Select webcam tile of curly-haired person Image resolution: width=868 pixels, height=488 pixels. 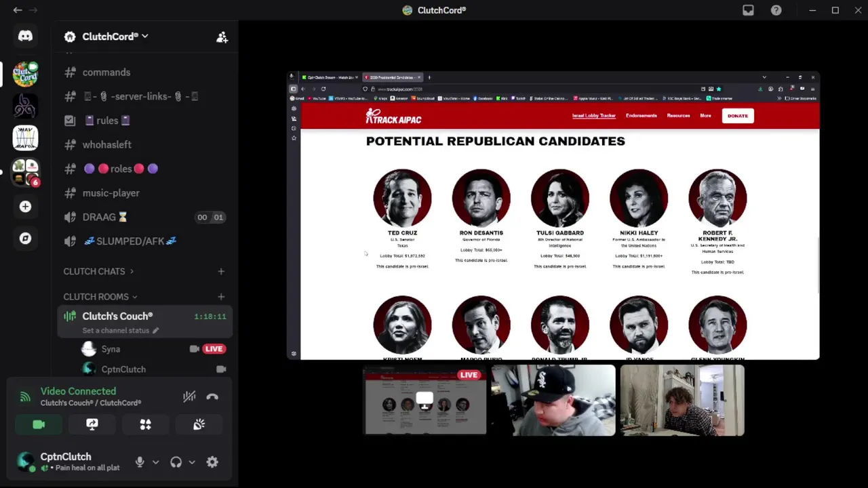pos(682,401)
